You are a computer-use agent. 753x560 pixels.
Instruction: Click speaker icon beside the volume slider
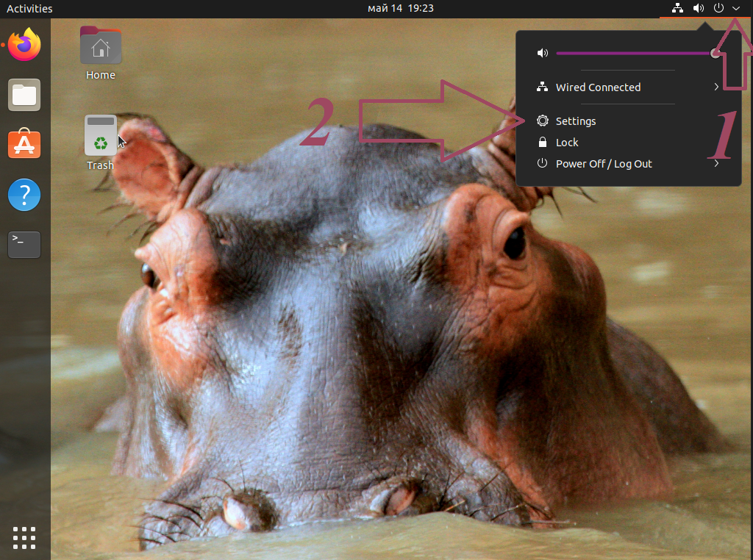click(543, 53)
